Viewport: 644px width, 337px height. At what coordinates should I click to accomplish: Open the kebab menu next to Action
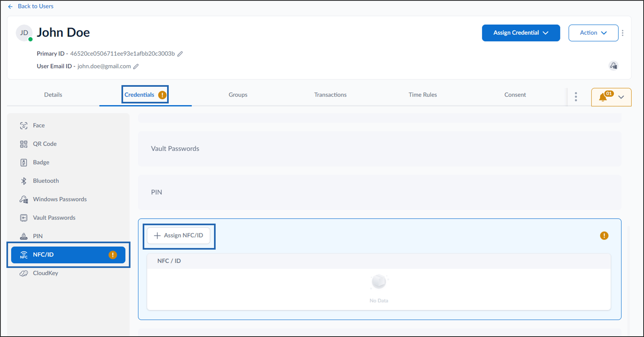pos(623,33)
